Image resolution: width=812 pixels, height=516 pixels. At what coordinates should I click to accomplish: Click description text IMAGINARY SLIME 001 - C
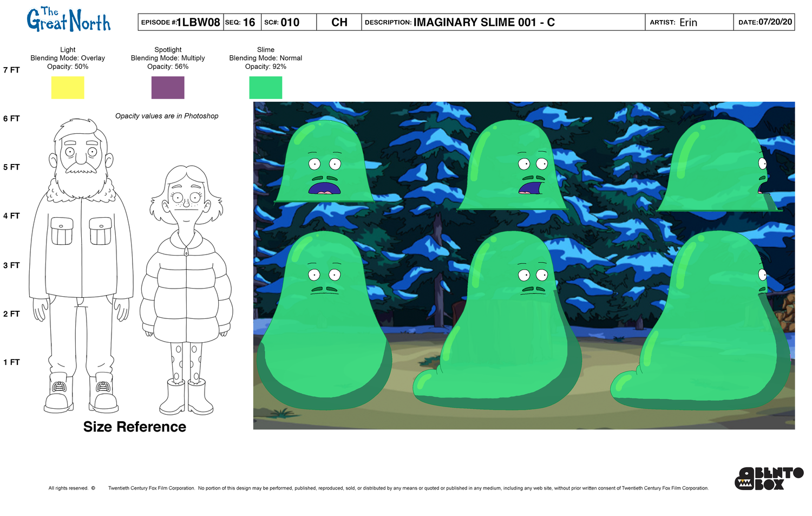pyautogui.click(x=484, y=22)
